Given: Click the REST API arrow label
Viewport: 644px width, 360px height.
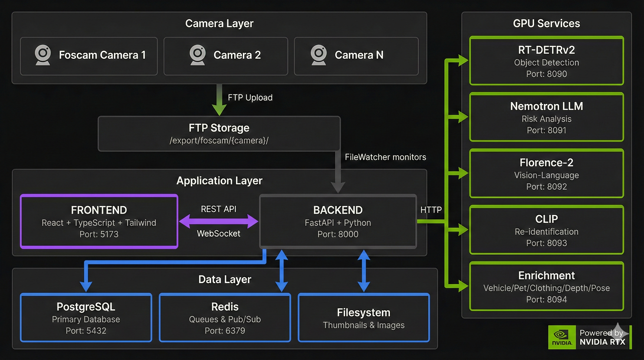Looking at the screenshot, I should (x=218, y=209).
